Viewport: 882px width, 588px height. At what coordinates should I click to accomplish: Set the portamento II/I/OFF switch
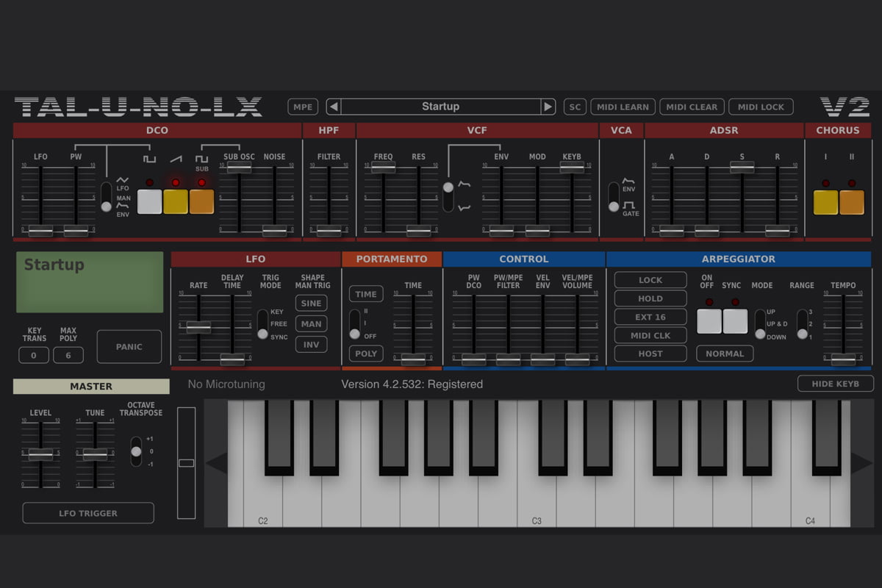pos(355,324)
